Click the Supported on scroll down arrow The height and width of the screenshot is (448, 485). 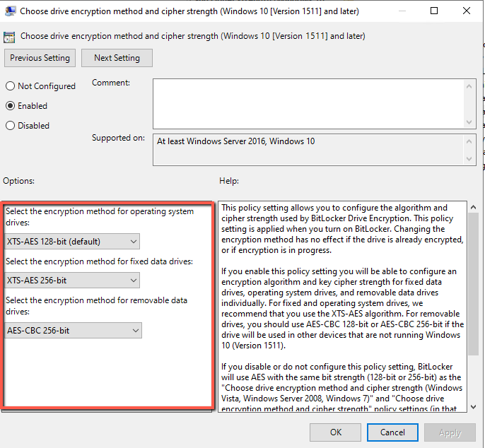coord(469,159)
